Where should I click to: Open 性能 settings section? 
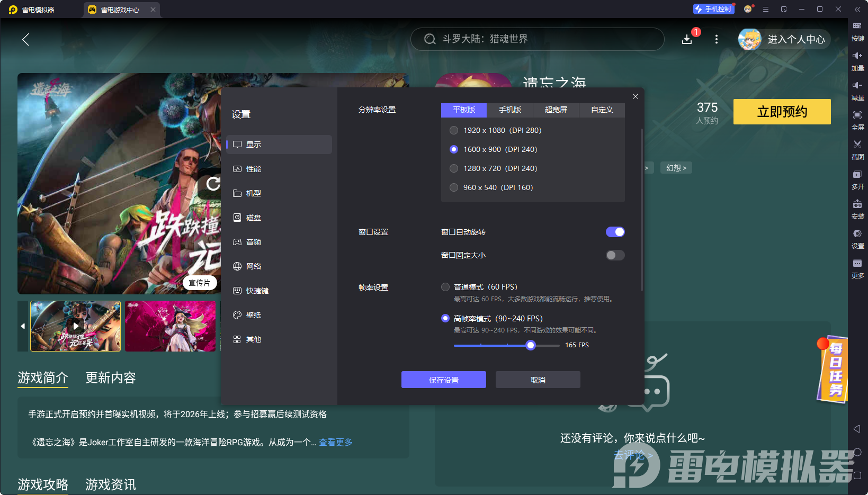point(279,169)
